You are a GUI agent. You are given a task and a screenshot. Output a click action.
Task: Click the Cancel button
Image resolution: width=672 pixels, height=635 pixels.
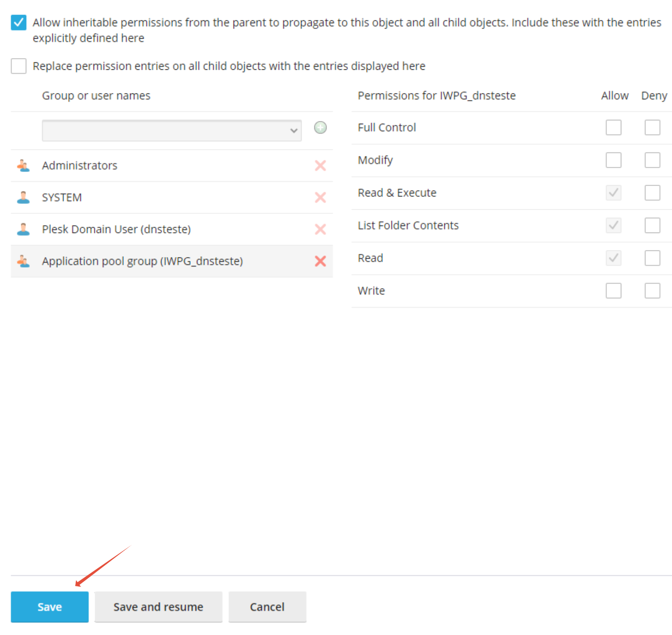267,607
